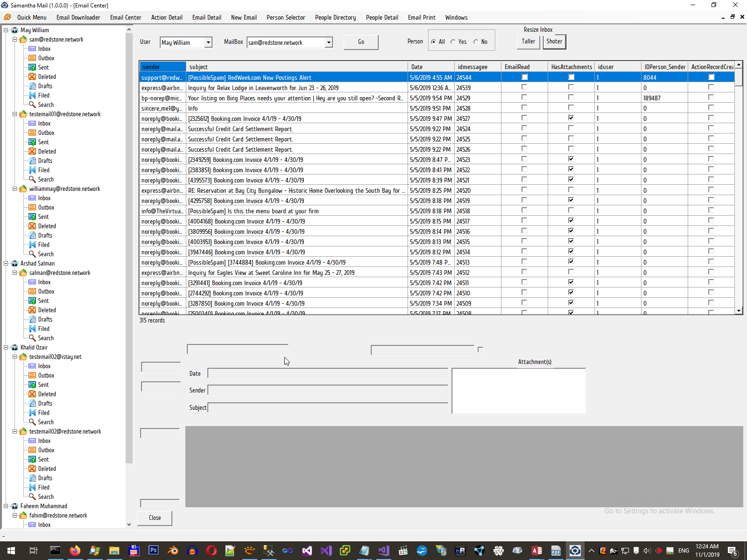Image resolution: width=747 pixels, height=560 pixels.
Task: Select May William user icon in tree
Action: 15,30
